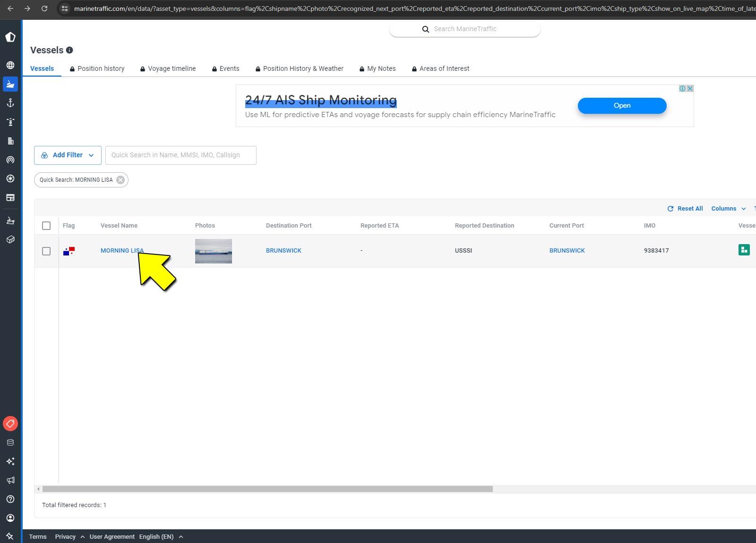This screenshot has width=756, height=543.
Task: Open the lighthouse icon in sidebar
Action: pos(10,122)
